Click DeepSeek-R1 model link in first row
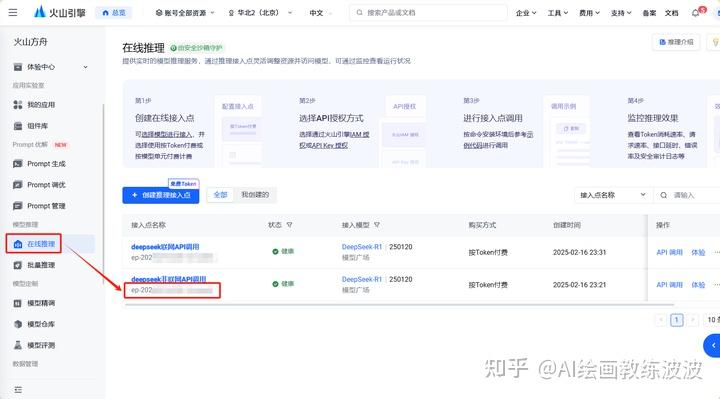720x399 pixels. point(362,247)
